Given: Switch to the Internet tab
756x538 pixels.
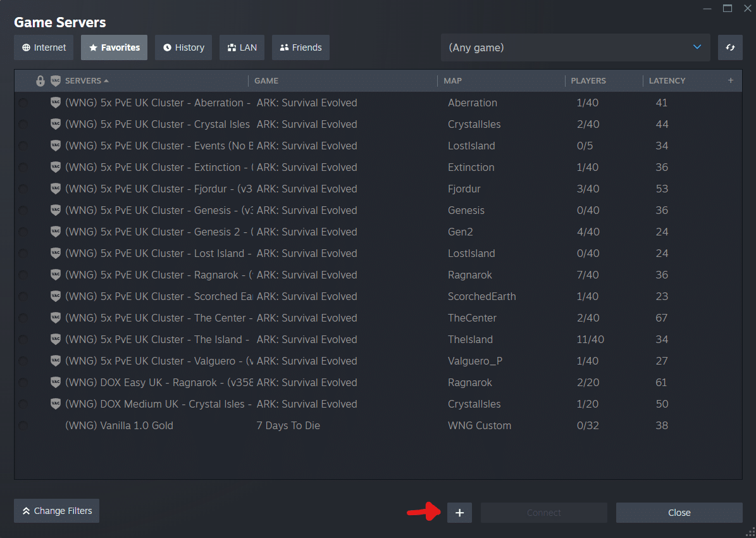Looking at the screenshot, I should [44, 47].
